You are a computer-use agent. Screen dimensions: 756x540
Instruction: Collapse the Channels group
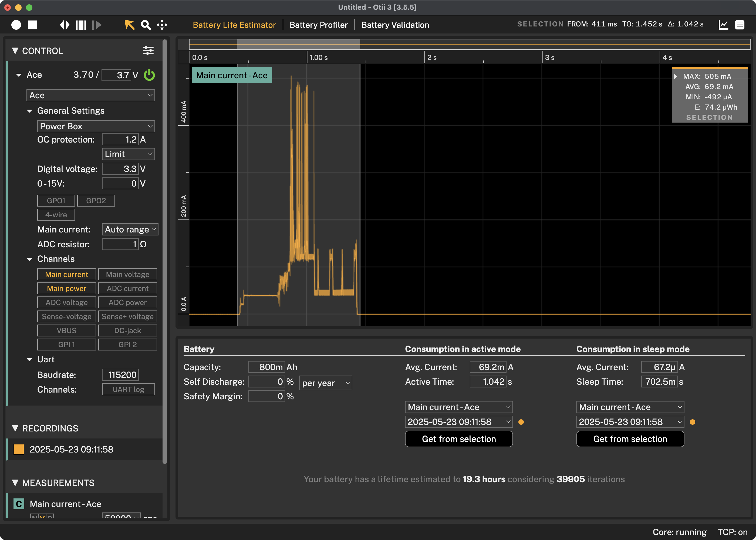pyautogui.click(x=30, y=259)
